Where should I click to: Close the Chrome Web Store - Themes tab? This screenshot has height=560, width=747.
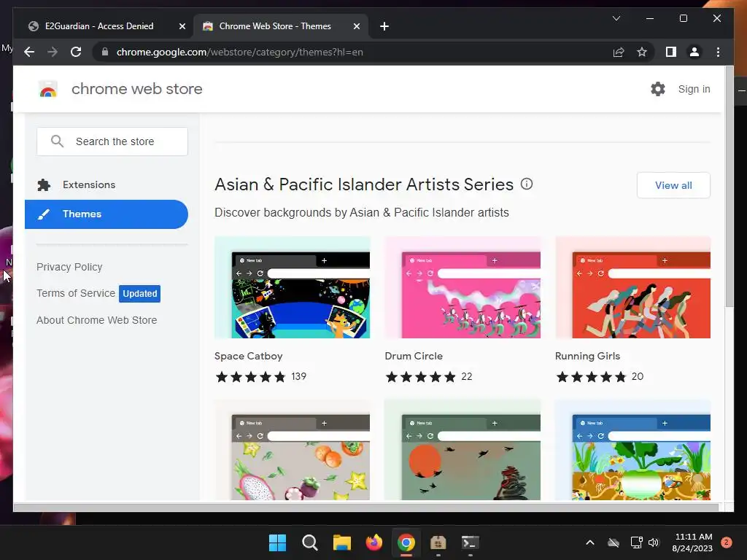[x=356, y=26]
